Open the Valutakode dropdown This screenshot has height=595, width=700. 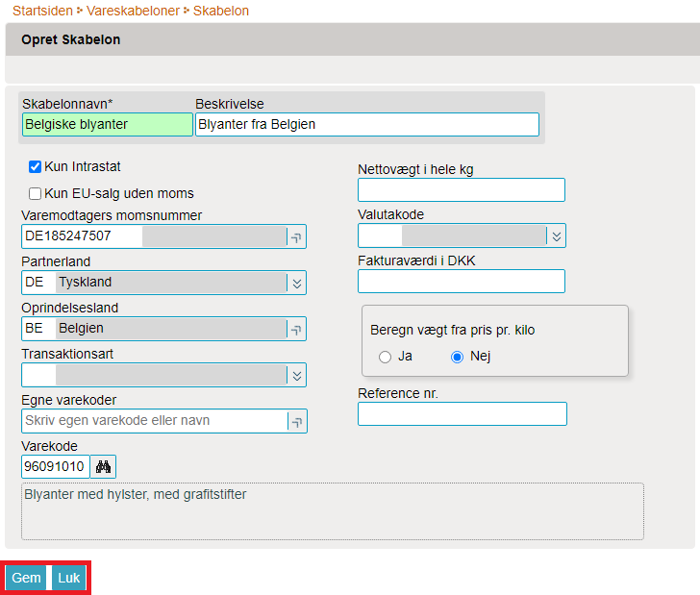(556, 236)
